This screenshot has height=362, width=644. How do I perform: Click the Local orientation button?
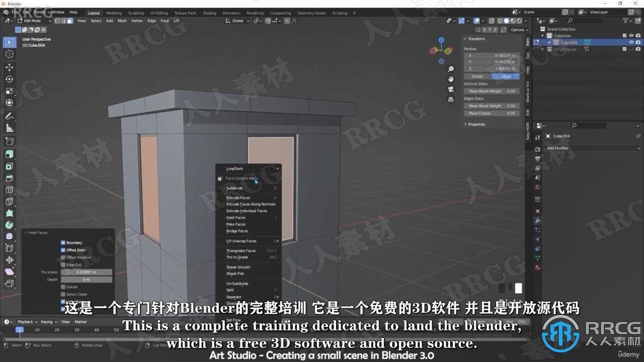pos(505,76)
